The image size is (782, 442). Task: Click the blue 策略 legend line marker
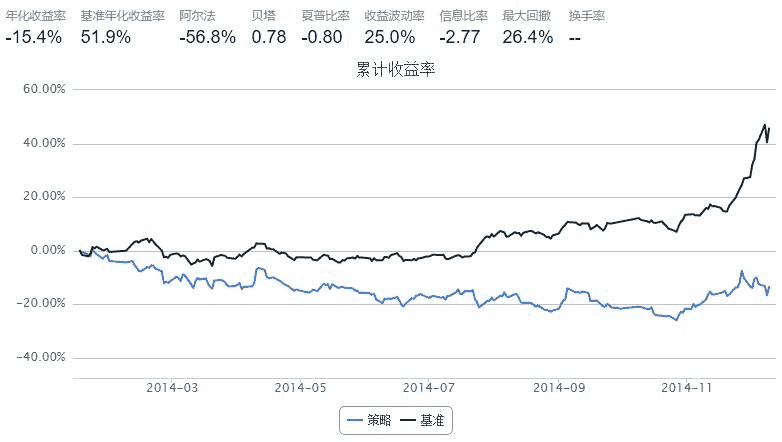354,421
